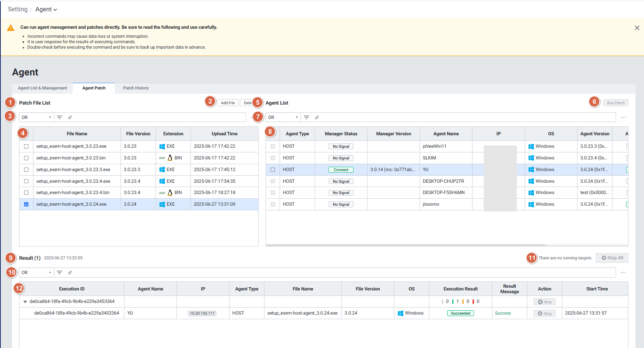This screenshot has height=348, width=644.
Task: Click the filter icon in Result section
Action: (59, 273)
